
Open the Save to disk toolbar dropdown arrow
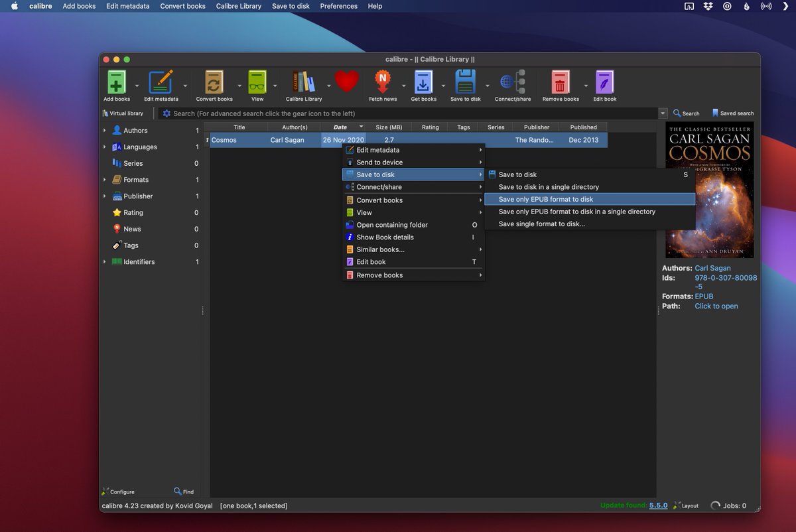(487, 86)
